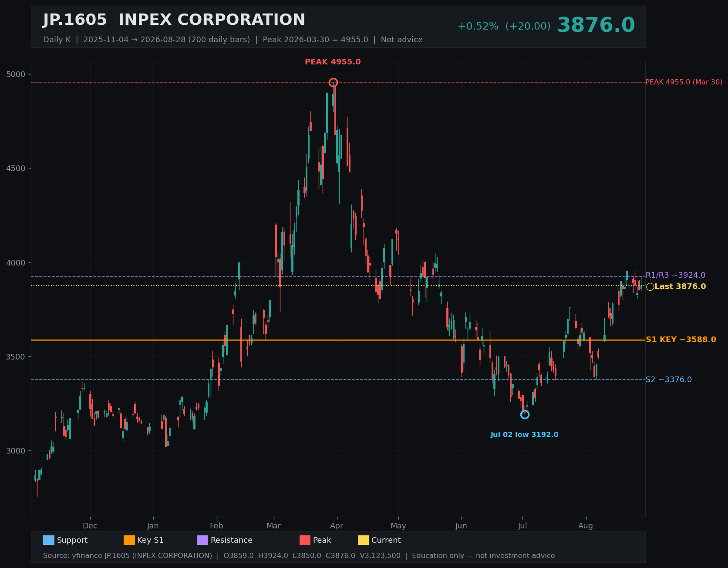Click the Jan x-axis label
Screen dimensions: 728x568
click(x=153, y=526)
